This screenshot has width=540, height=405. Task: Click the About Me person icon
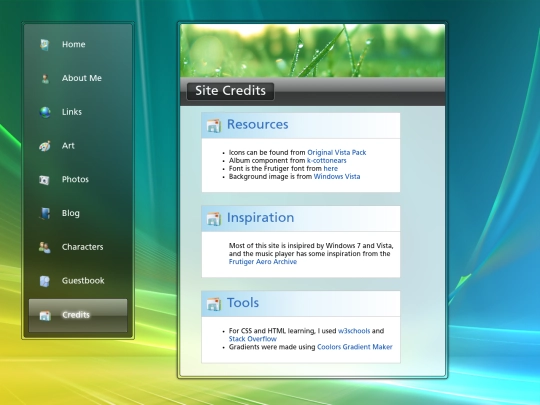click(45, 78)
